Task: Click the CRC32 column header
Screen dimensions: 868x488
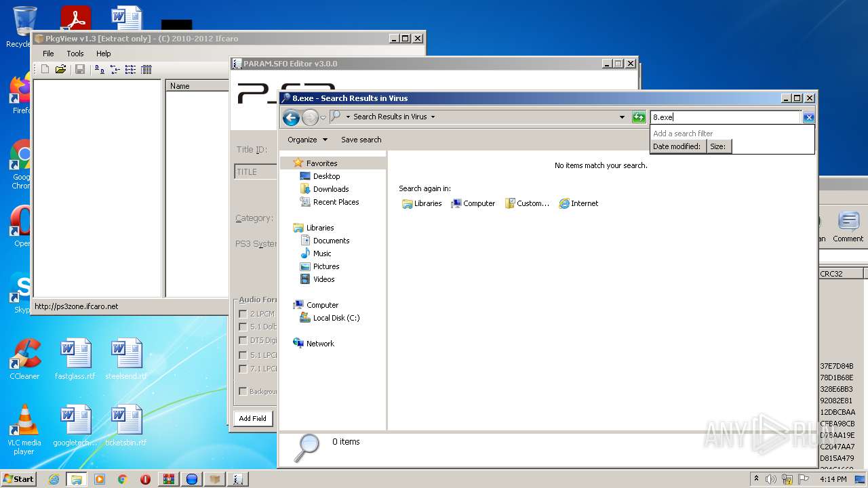Action: pyautogui.click(x=841, y=274)
